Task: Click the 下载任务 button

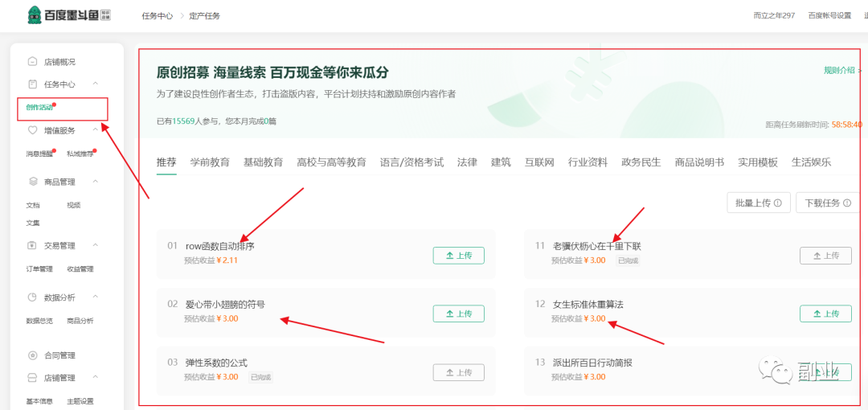Action: [828, 203]
